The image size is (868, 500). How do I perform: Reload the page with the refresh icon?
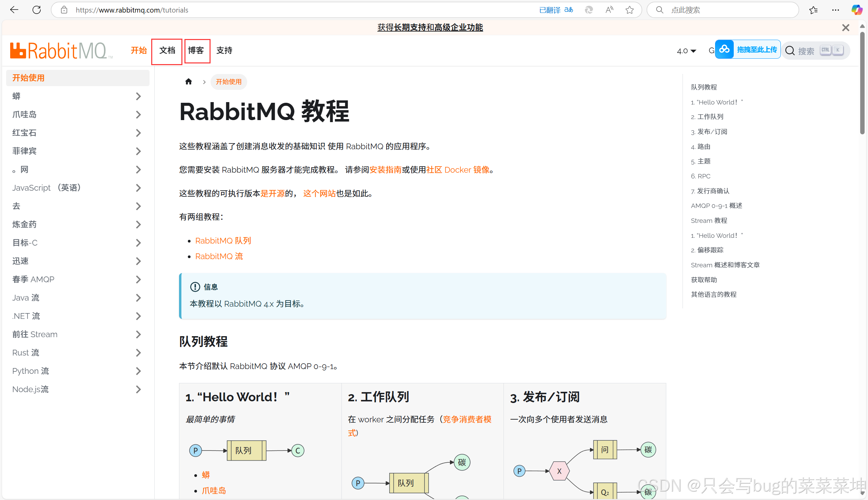pyautogui.click(x=37, y=9)
